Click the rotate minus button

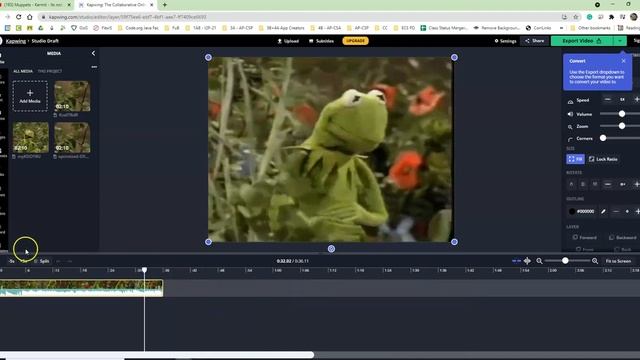pos(608,184)
